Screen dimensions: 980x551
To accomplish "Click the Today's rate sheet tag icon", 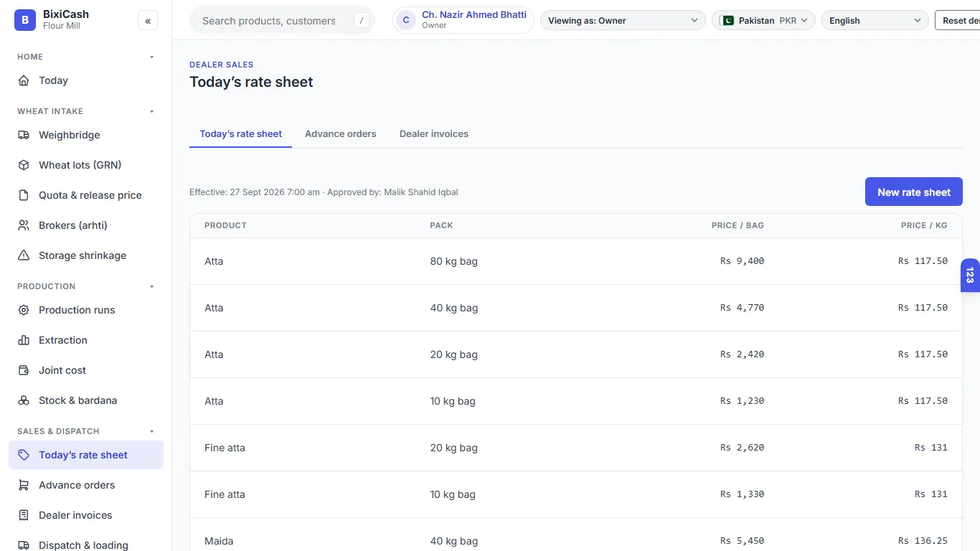I will (x=24, y=455).
